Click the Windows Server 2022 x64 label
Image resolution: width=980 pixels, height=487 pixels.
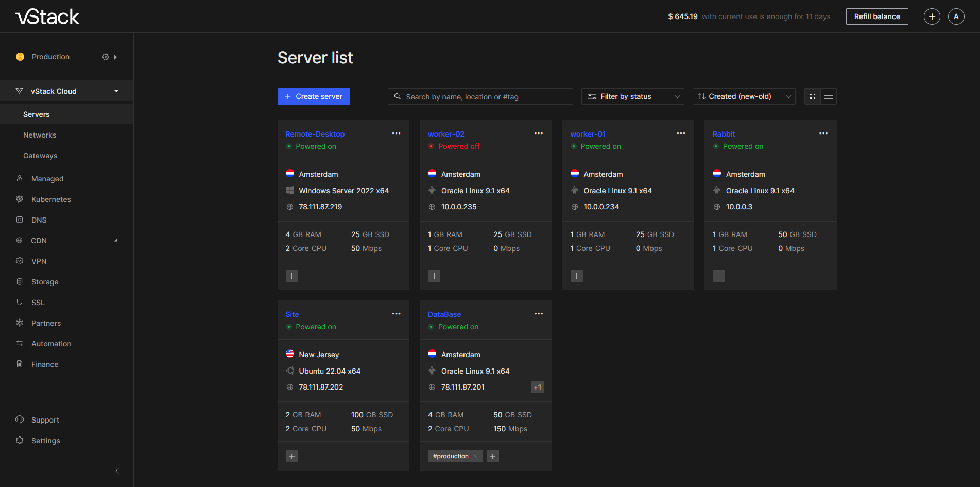click(x=343, y=191)
